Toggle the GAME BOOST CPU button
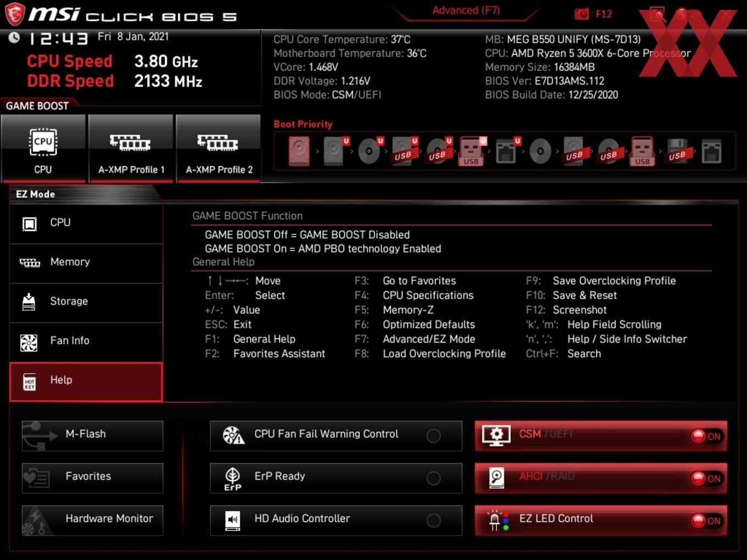 [x=43, y=148]
